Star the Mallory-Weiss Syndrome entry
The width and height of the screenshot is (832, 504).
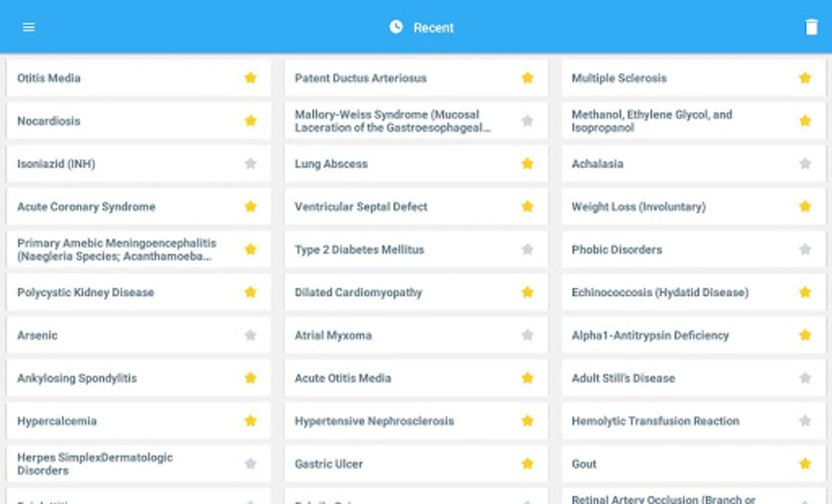[x=527, y=121]
